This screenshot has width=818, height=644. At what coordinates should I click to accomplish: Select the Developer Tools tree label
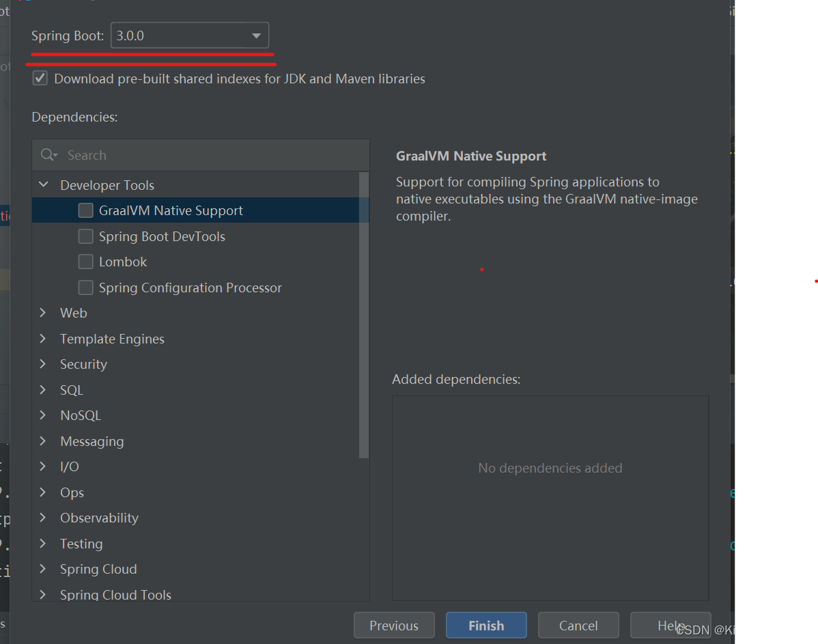[x=107, y=185]
